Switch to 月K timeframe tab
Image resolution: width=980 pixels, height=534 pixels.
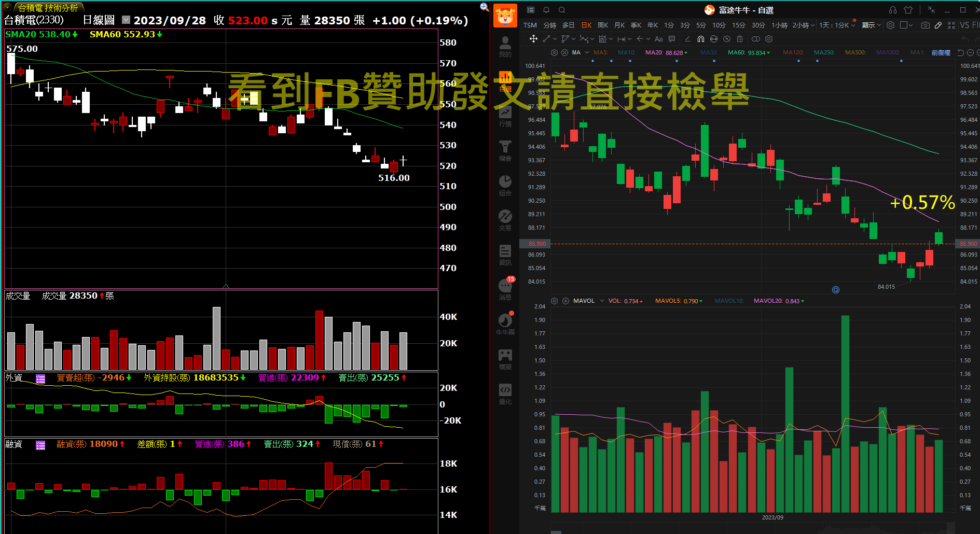[619, 25]
